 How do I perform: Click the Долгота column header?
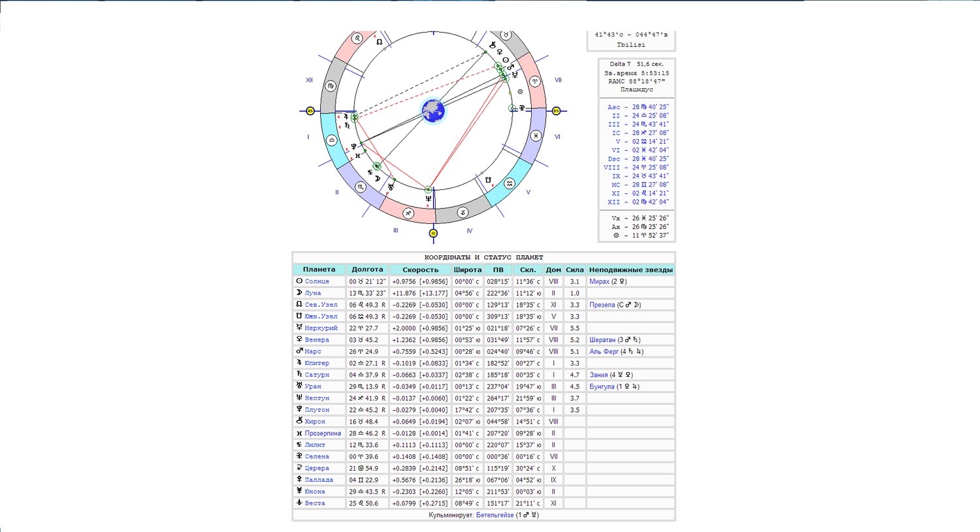point(367,270)
